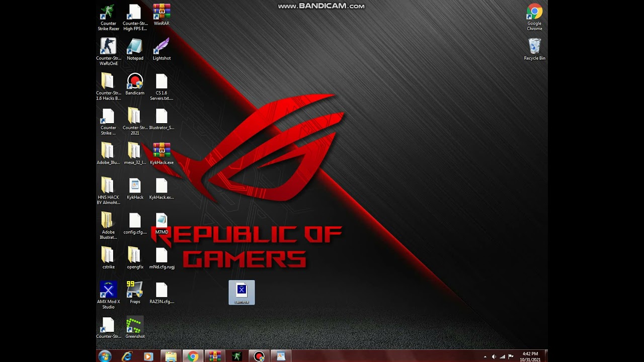
Task: Switch to Counter-Strike in the taskbar
Action: (x=237, y=356)
